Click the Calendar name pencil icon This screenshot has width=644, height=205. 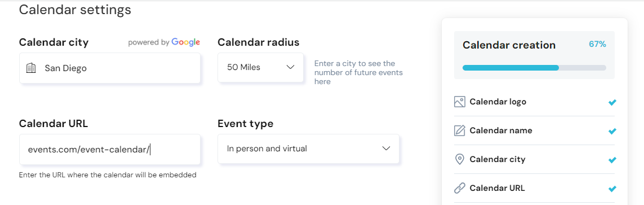pyautogui.click(x=460, y=130)
